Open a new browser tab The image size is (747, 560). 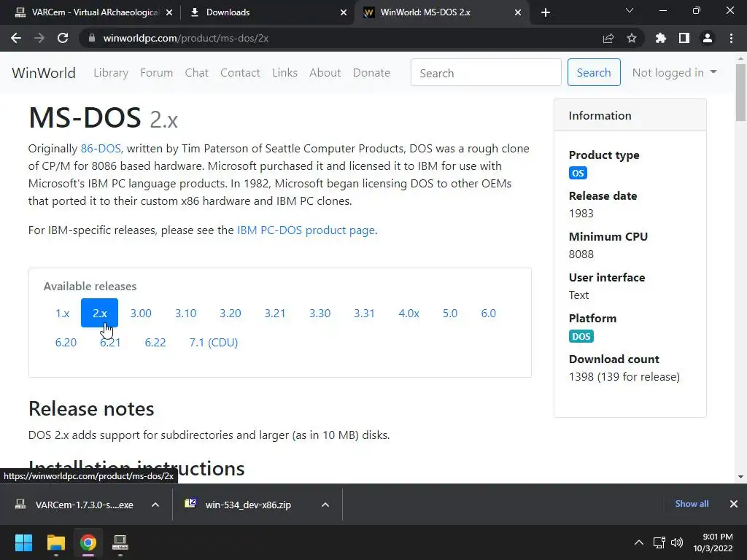click(x=546, y=12)
